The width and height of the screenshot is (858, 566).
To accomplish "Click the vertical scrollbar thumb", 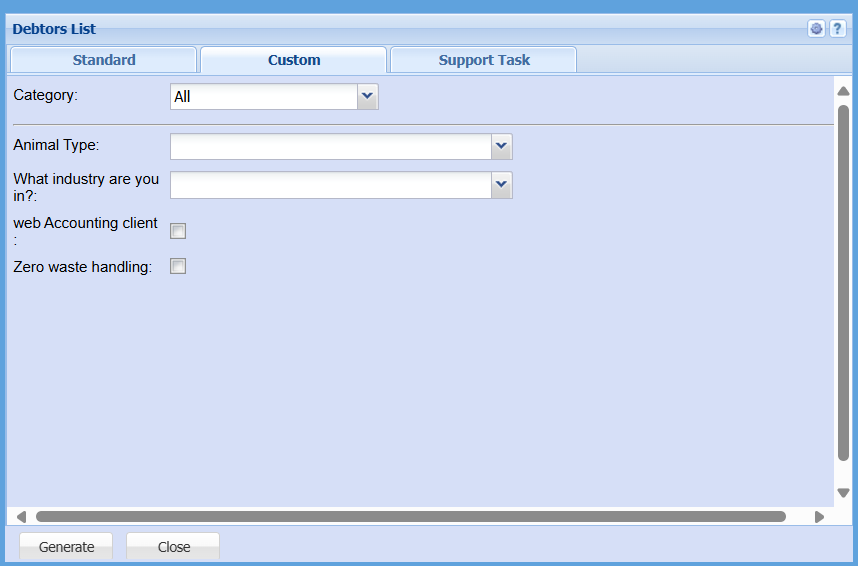I will [x=843, y=283].
